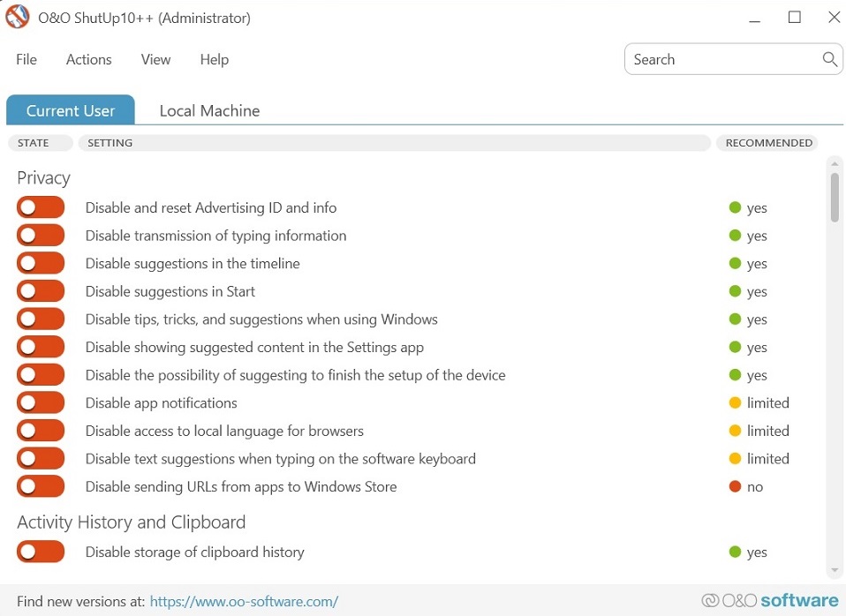Click the yellow dot next to local language recommendation
The width and height of the screenshot is (846, 616).
734,431
